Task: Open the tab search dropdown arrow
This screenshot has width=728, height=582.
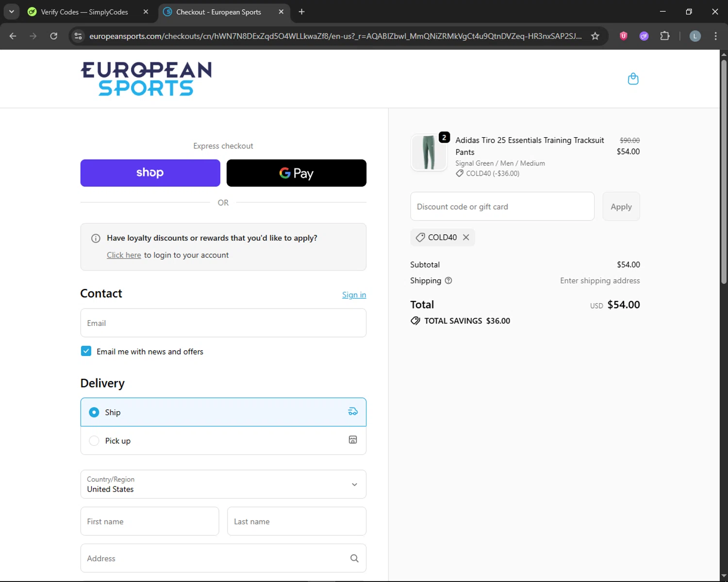Action: (11, 12)
